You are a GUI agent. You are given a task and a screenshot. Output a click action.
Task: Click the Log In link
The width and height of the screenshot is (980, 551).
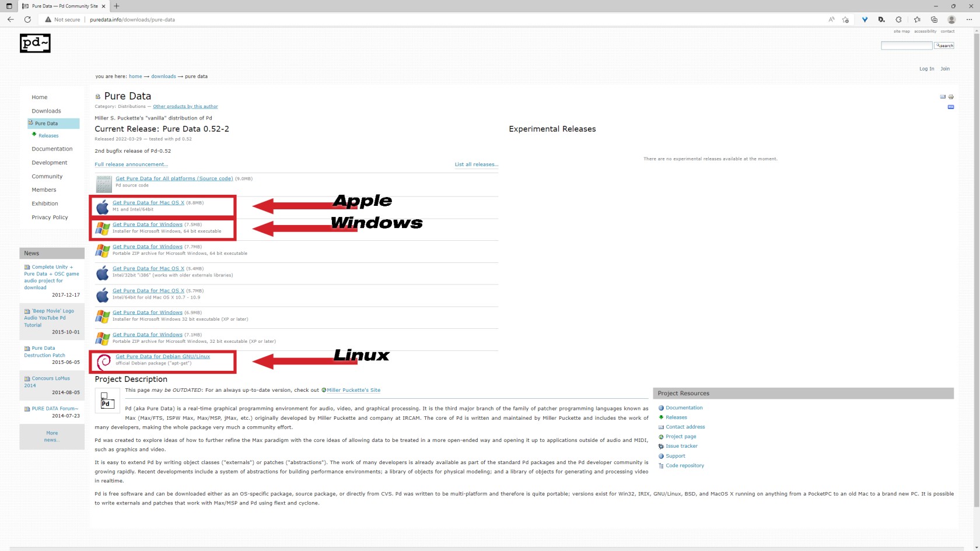tap(926, 69)
